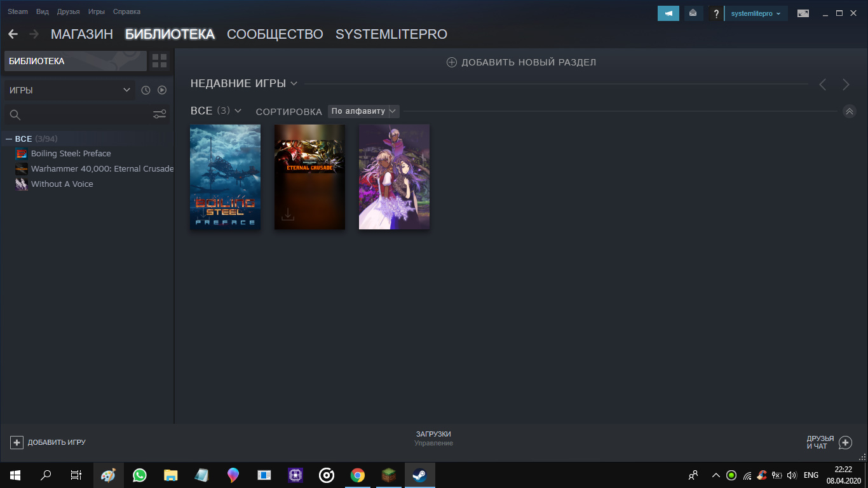Open Minecraft from the taskbar
Screen dimensions: 868x488
point(388,475)
